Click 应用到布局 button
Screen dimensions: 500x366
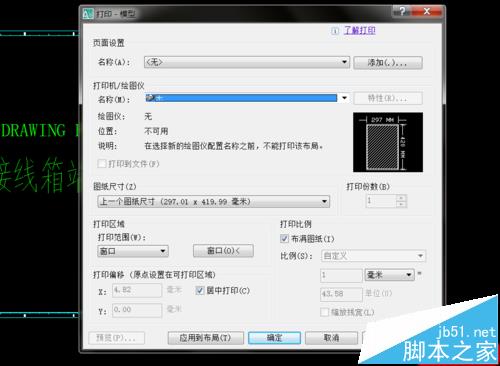point(205,338)
